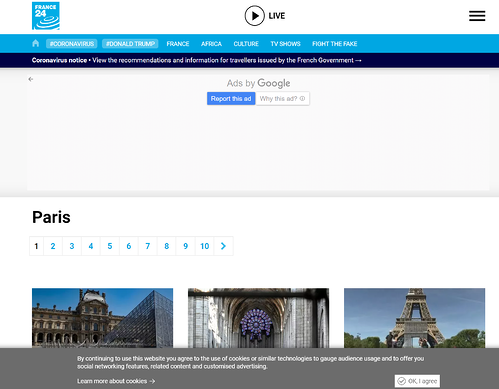This screenshot has height=389, width=499.
Task: Go to page 10
Action: pos(205,246)
